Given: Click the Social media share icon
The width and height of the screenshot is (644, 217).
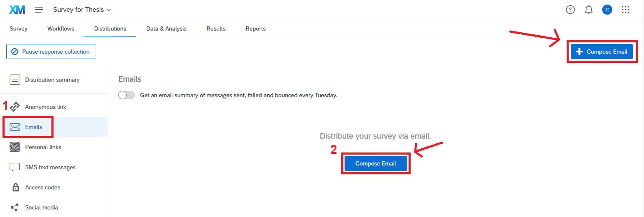Looking at the screenshot, I should click(15, 207).
